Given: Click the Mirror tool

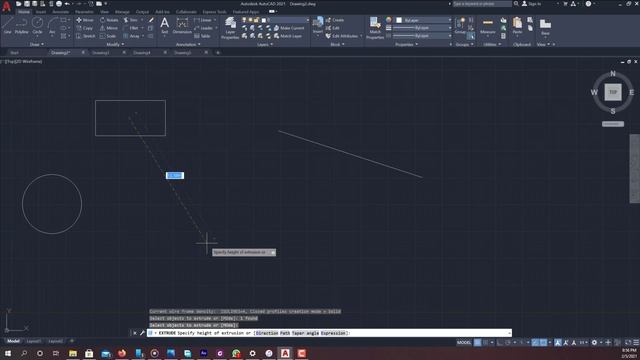Looking at the screenshot, I should click(109, 28).
